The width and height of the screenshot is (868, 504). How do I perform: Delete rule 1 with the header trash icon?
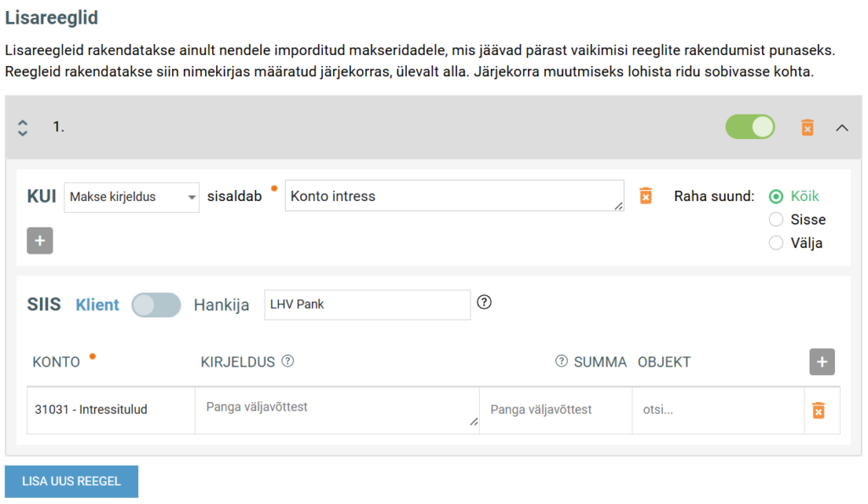pyautogui.click(x=807, y=127)
